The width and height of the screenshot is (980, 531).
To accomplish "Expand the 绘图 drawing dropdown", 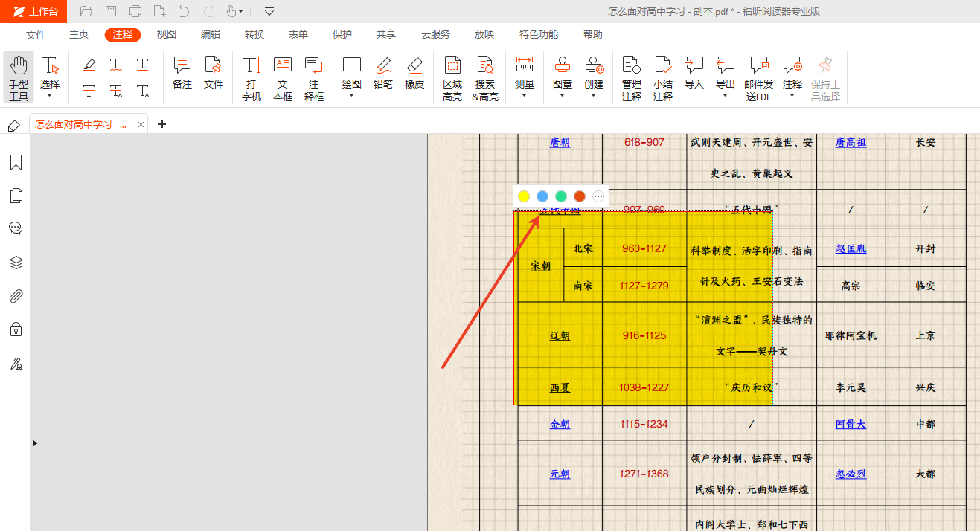I will point(351,95).
